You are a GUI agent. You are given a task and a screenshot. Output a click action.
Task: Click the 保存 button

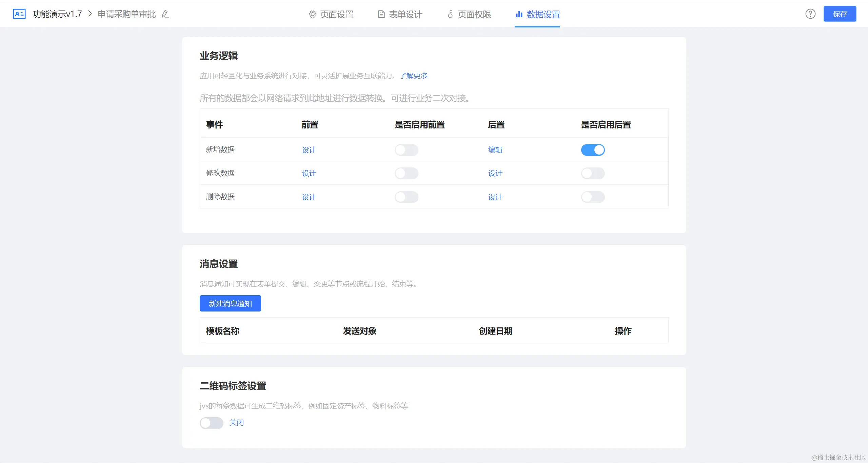coord(840,14)
